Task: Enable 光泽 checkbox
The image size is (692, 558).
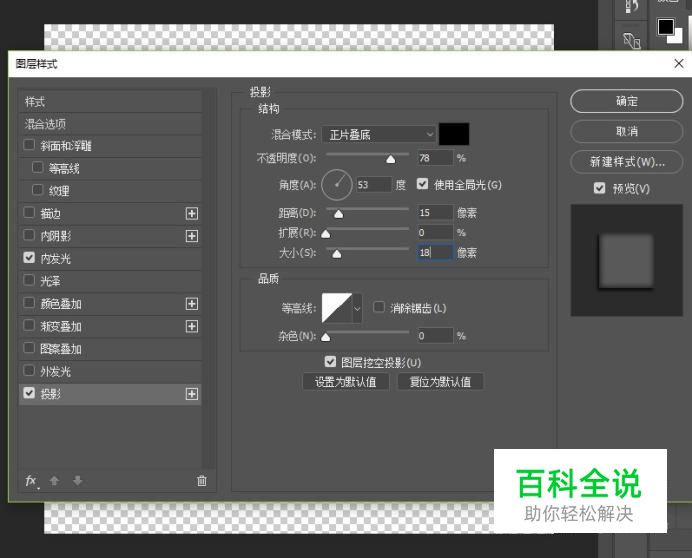Action: pos(29,280)
